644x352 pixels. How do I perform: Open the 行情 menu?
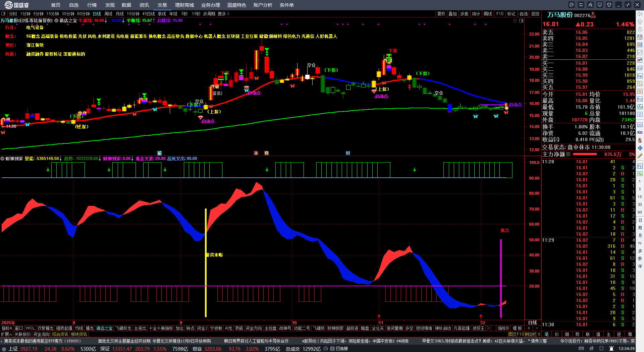click(x=92, y=5)
